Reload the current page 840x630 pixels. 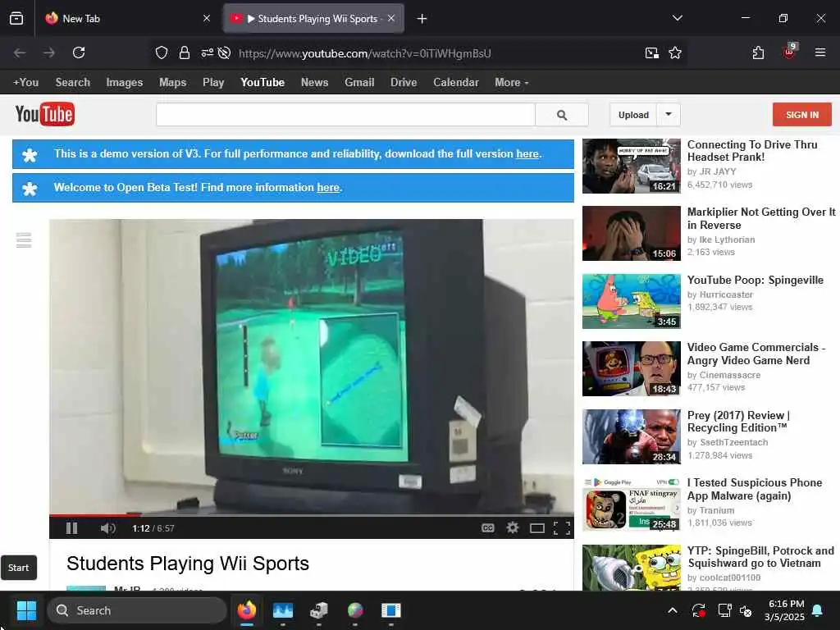coord(79,52)
